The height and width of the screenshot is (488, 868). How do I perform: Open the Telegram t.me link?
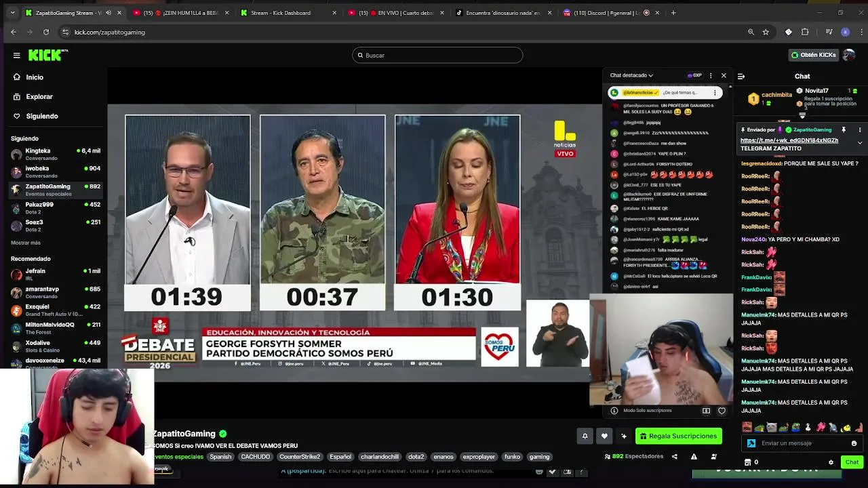click(789, 140)
